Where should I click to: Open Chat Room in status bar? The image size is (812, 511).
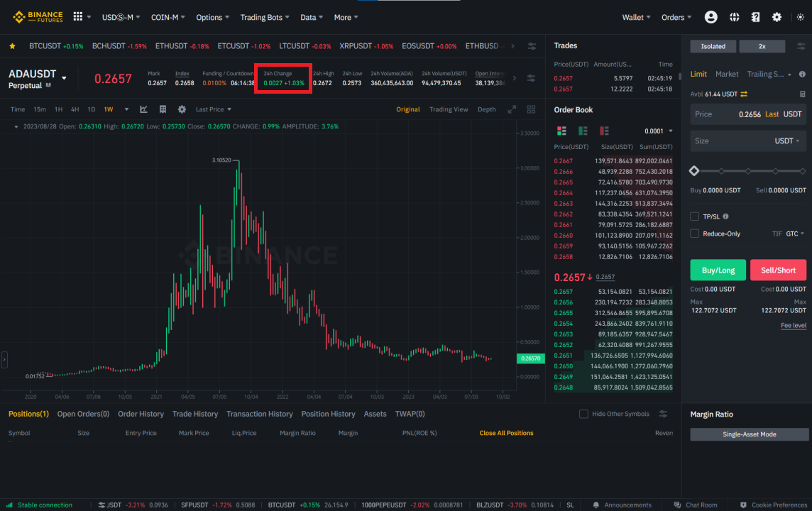(696, 505)
